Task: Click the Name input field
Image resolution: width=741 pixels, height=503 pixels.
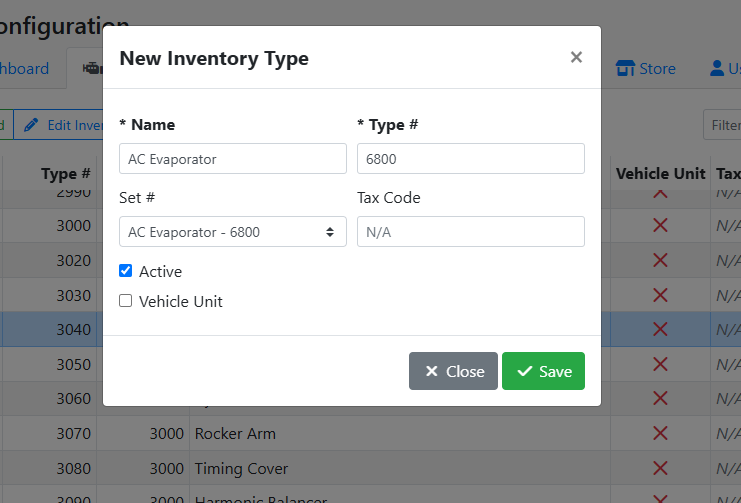Action: coord(233,158)
